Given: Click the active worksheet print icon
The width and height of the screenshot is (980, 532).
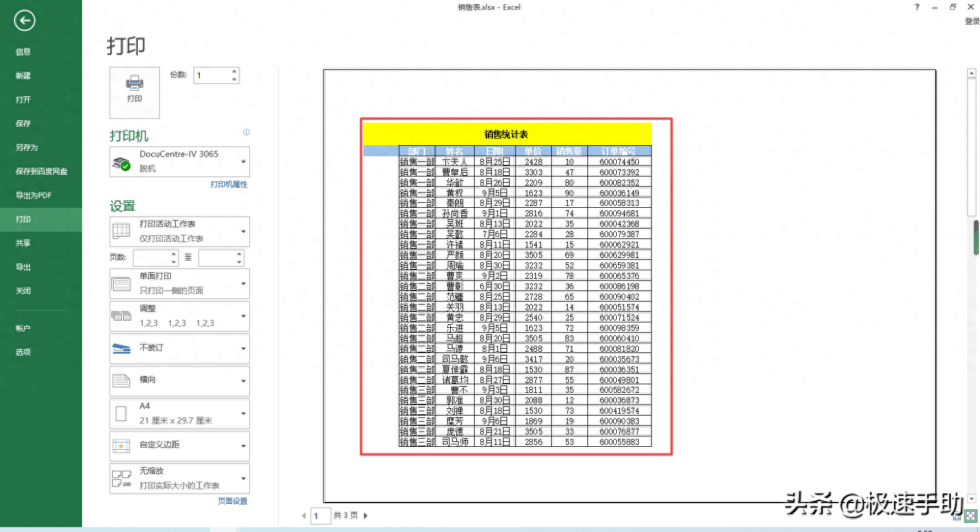Looking at the screenshot, I should point(121,232).
